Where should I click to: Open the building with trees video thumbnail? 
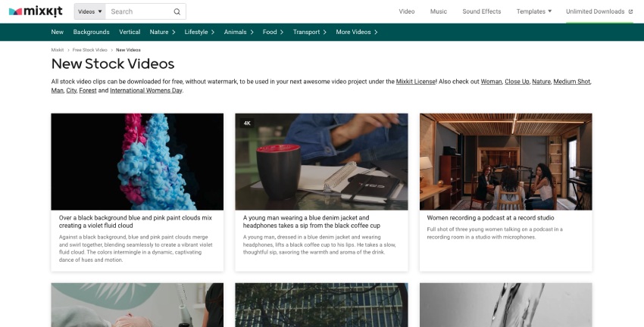pyautogui.click(x=321, y=305)
